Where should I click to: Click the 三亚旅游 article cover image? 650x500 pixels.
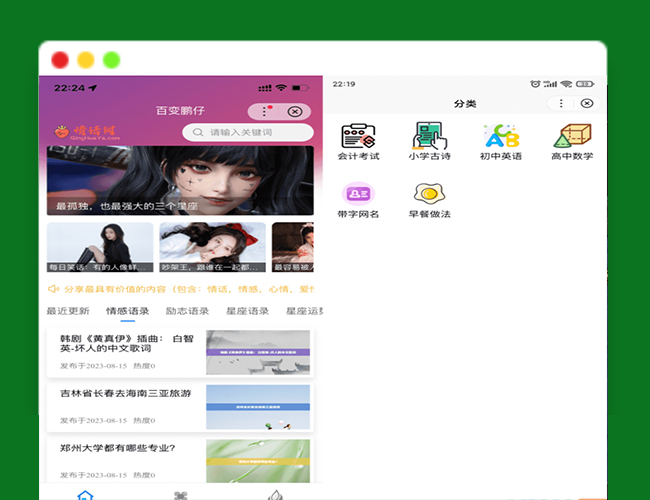tap(258, 407)
